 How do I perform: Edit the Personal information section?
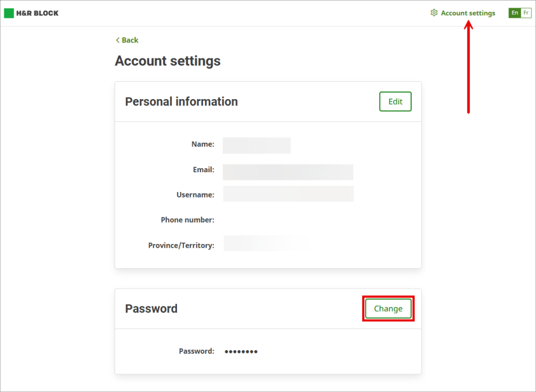pyautogui.click(x=395, y=101)
